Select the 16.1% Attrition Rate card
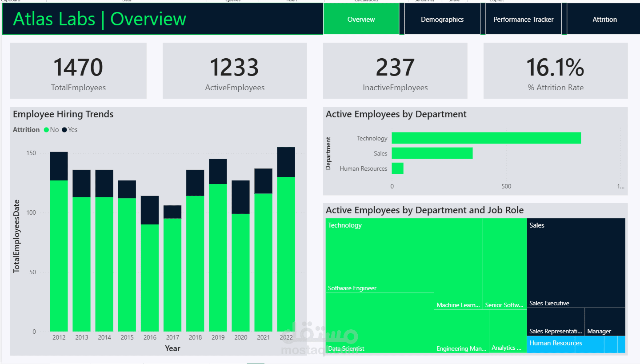 (x=556, y=71)
